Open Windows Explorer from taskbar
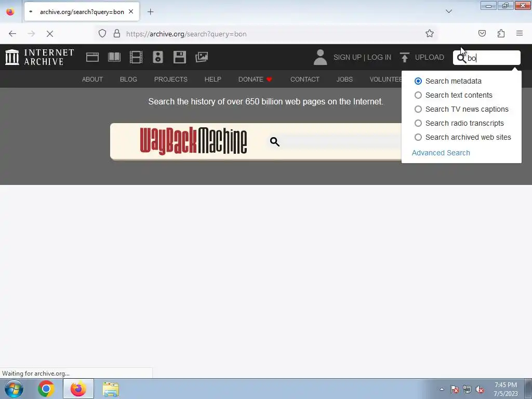The image size is (532, 399). point(111,389)
